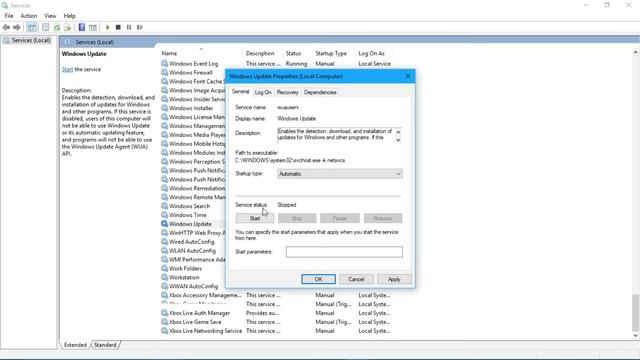Click the Apply button
The height and width of the screenshot is (360, 640).
pyautogui.click(x=394, y=279)
